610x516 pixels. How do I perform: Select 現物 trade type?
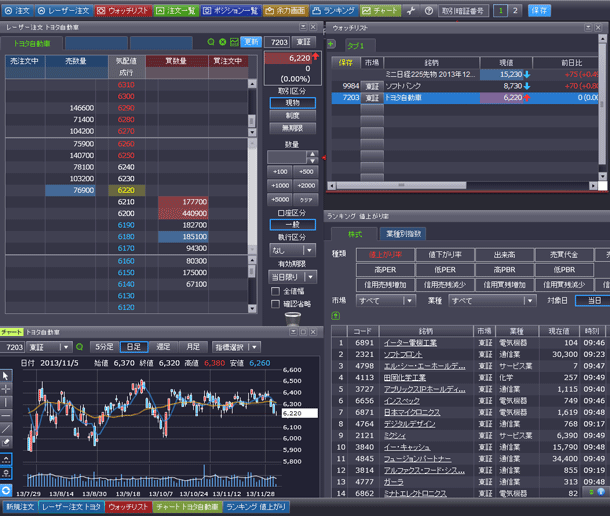293,103
